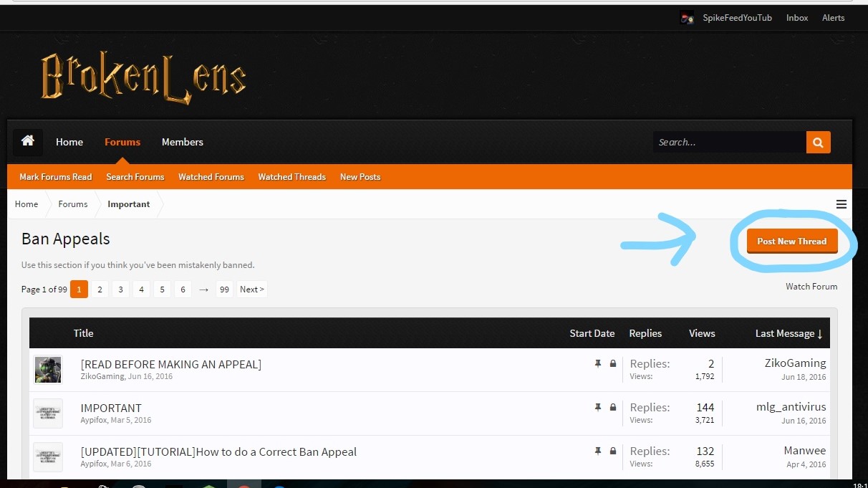Click last poster mlg_antivirus
Viewport: 868px width, 488px height.
pyautogui.click(x=791, y=407)
